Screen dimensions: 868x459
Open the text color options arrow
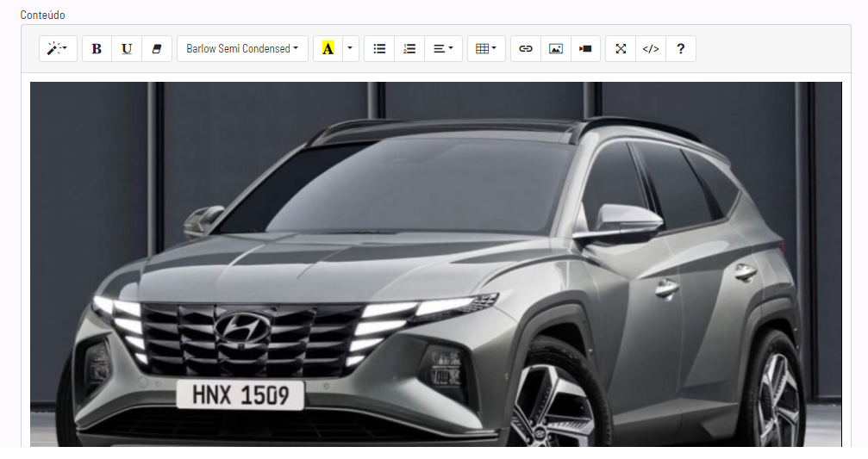351,49
